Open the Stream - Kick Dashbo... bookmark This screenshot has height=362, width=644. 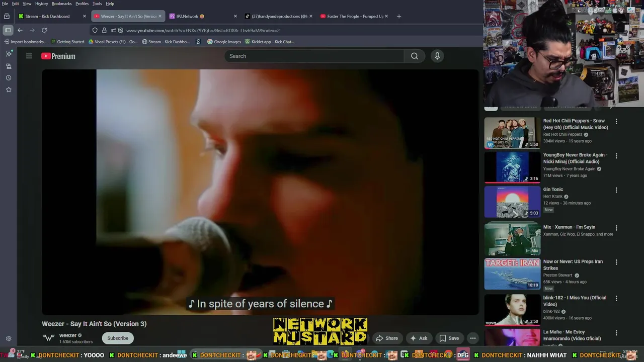click(166, 42)
